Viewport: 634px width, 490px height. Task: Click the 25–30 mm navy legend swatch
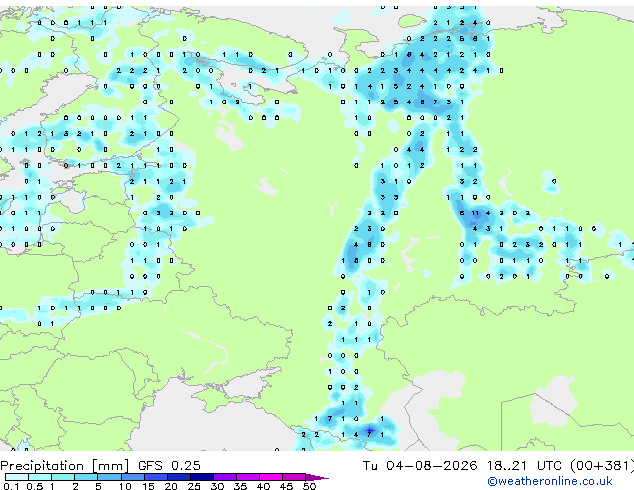[201, 477]
